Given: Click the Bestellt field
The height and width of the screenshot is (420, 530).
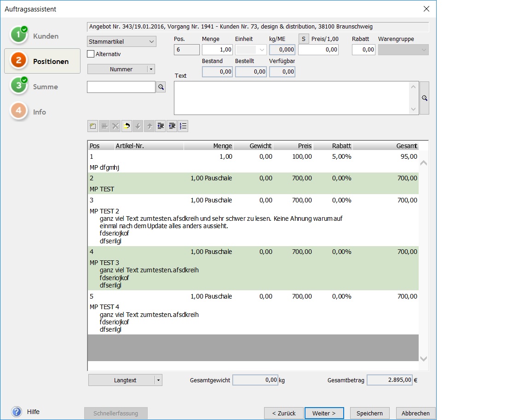Looking at the screenshot, I should [251, 72].
